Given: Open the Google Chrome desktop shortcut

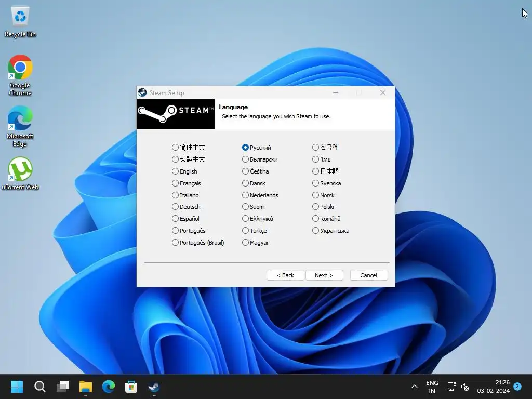Looking at the screenshot, I should (20, 75).
